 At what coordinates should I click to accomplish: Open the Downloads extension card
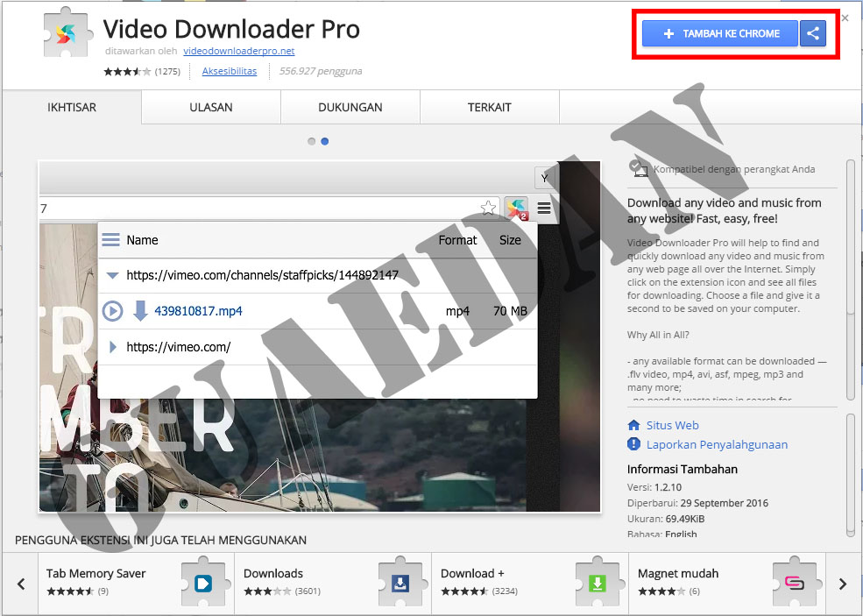tap(333, 584)
